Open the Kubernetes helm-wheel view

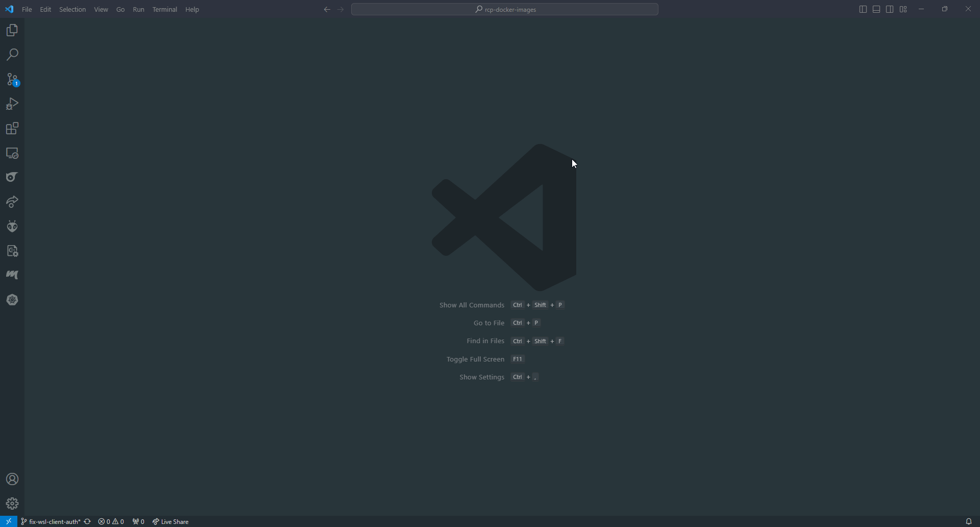12,300
